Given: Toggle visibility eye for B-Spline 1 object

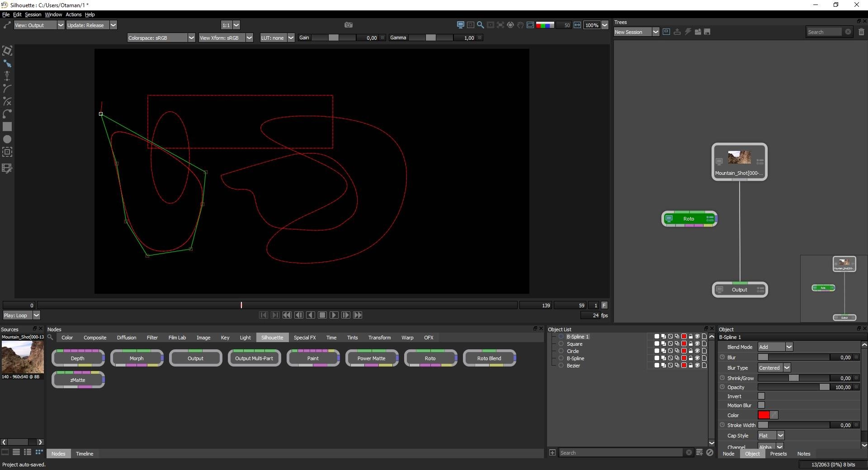Looking at the screenshot, I should click(x=697, y=337).
